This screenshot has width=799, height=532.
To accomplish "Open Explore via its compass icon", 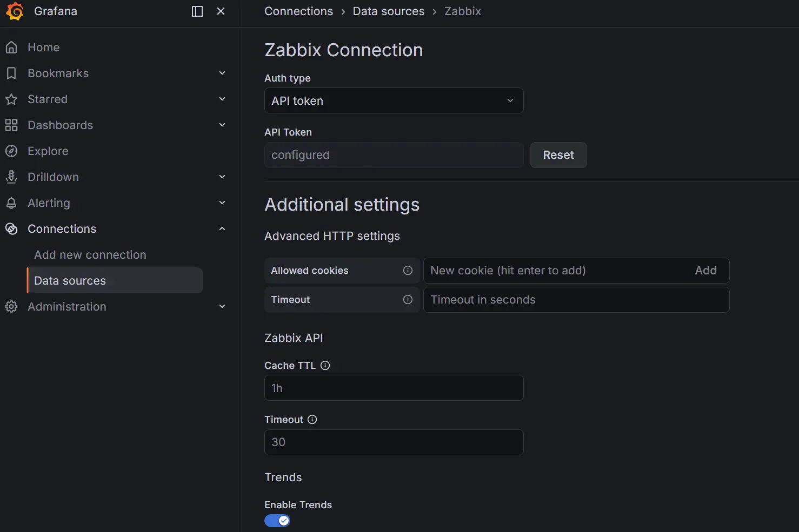I will pyautogui.click(x=11, y=151).
